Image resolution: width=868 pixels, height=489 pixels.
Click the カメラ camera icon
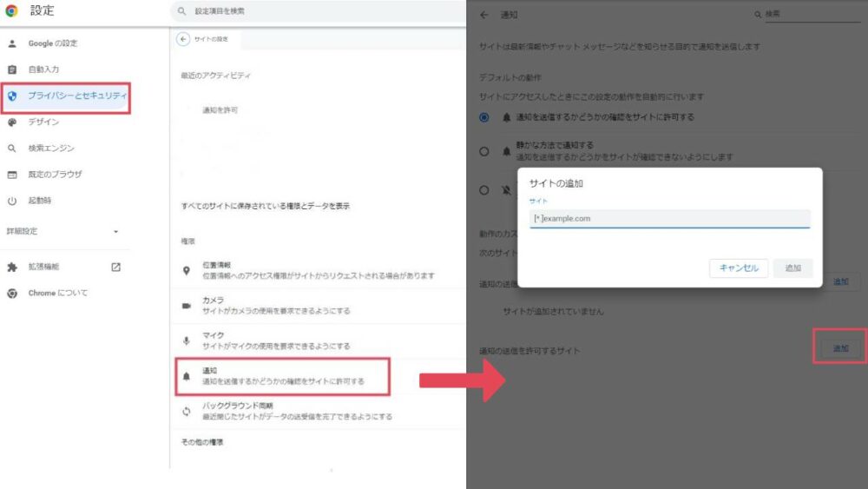tap(187, 305)
